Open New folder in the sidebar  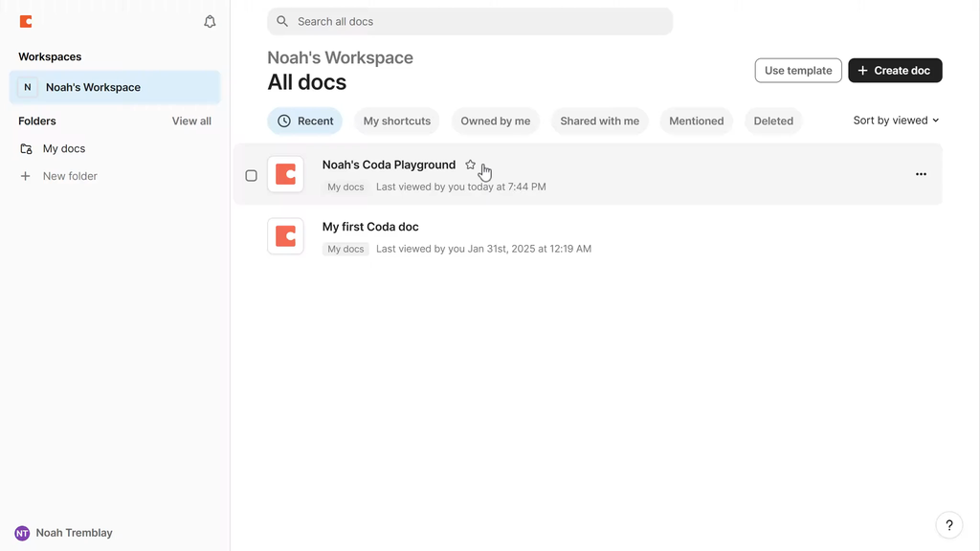tap(70, 176)
